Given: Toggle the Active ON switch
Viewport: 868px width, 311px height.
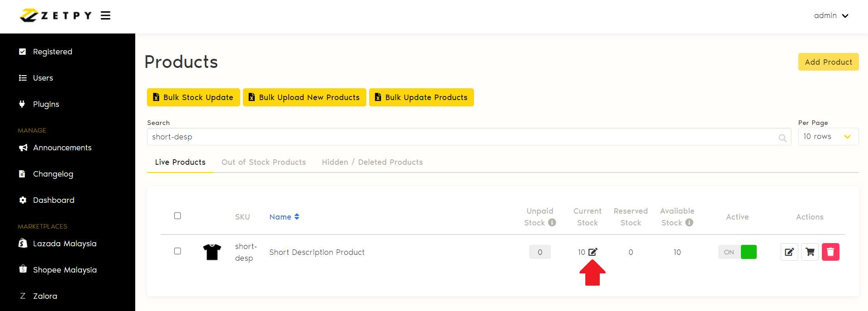Looking at the screenshot, I should [x=737, y=252].
